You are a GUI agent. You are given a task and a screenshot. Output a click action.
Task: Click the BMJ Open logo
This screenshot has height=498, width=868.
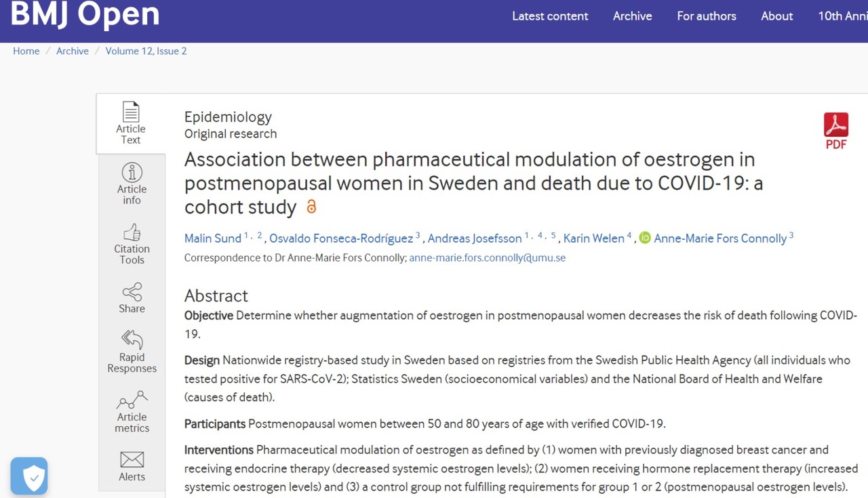coord(85,14)
